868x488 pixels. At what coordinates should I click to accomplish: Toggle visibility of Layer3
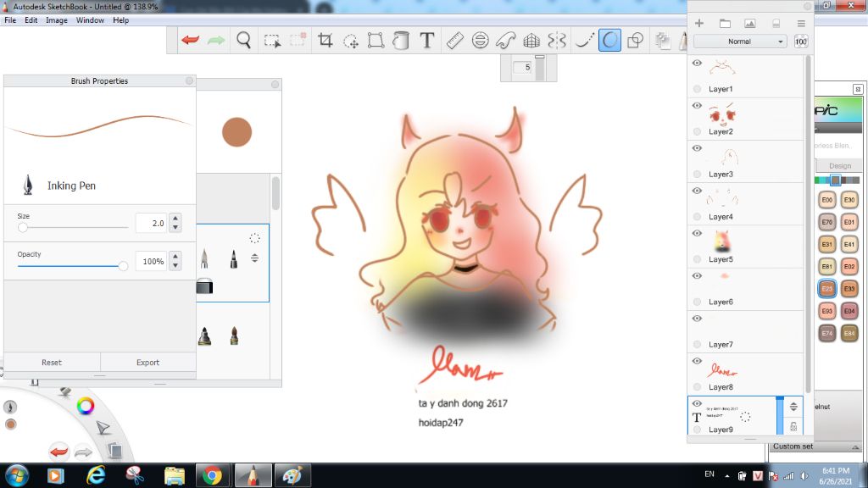tap(697, 148)
